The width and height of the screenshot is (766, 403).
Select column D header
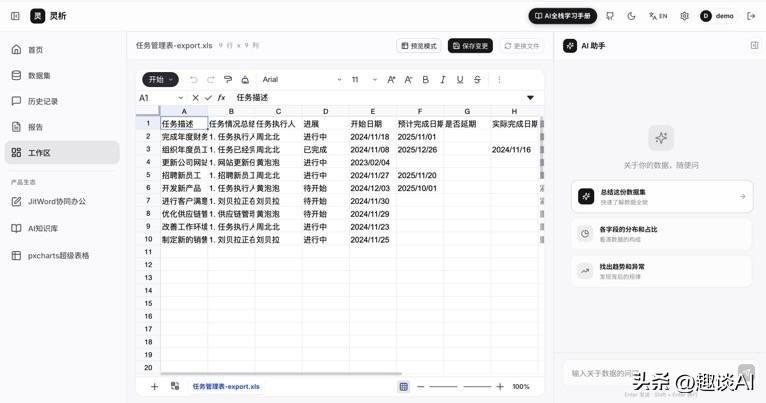pyautogui.click(x=325, y=111)
